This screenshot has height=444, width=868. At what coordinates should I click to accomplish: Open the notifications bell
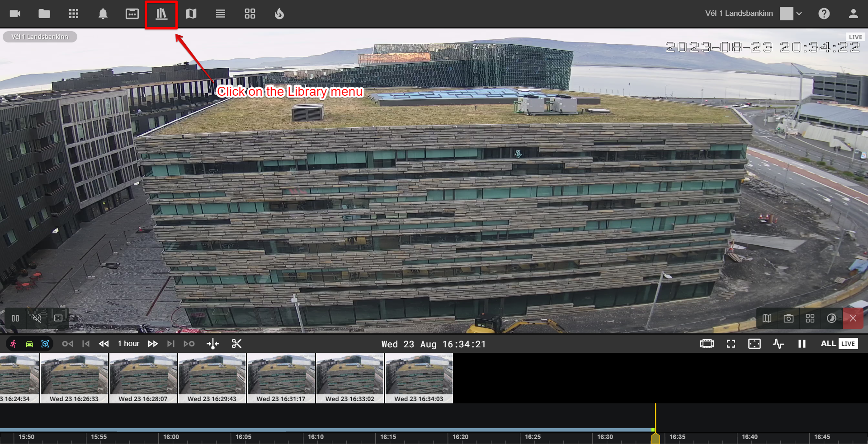click(103, 14)
